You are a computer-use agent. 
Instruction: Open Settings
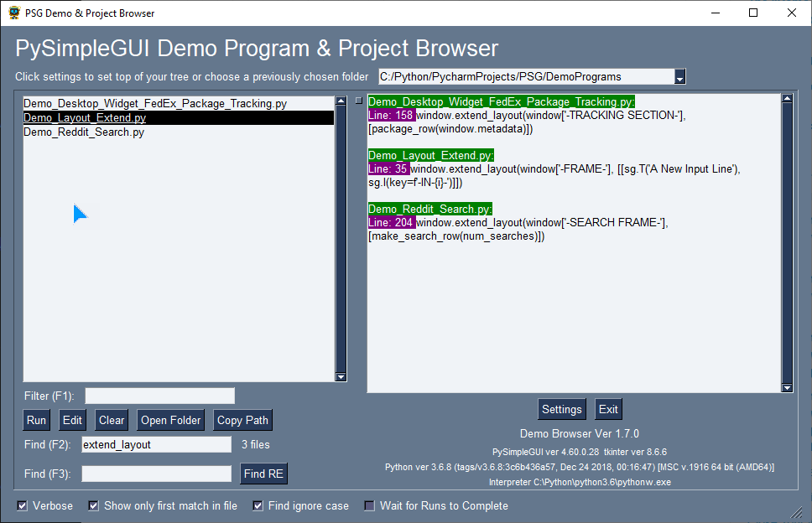pos(562,409)
